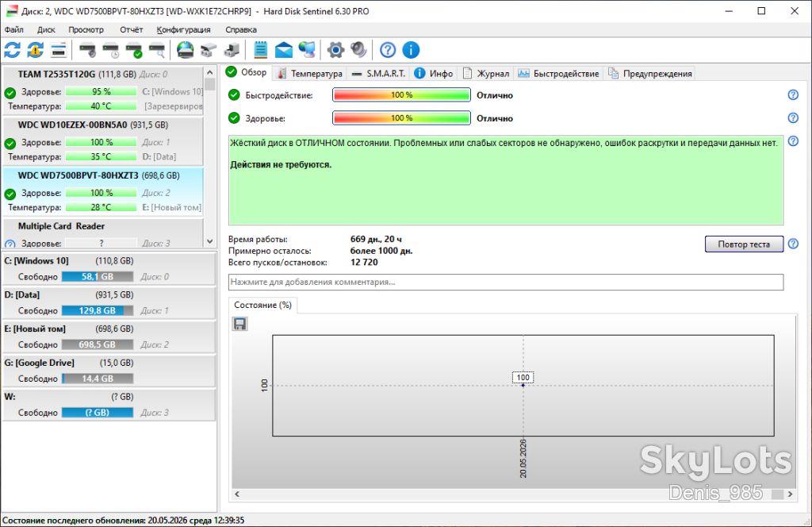This screenshot has height=527, width=812.
Task: Switch to the Температура tab
Action: 309,74
